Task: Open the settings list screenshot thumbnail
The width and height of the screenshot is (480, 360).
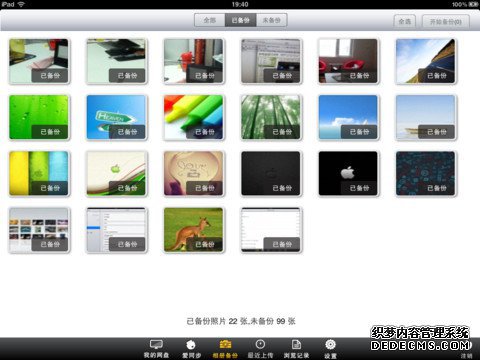Action: (x=116, y=230)
